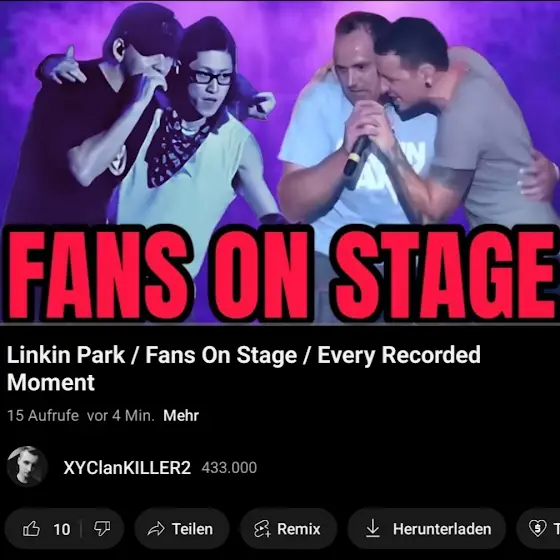Image resolution: width=560 pixels, height=560 pixels.
Task: Click the heart with dollar Thanks icon
Action: (537, 529)
